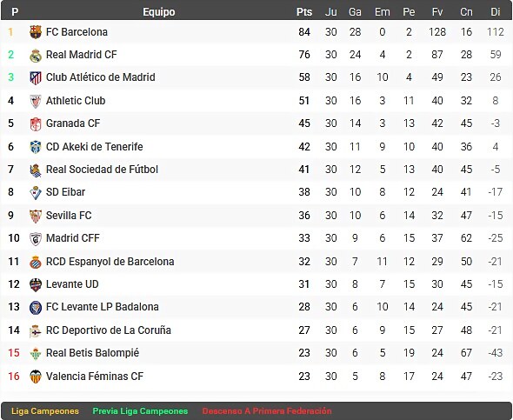Select the Real Sociedad de Fútbol name

tap(102, 170)
